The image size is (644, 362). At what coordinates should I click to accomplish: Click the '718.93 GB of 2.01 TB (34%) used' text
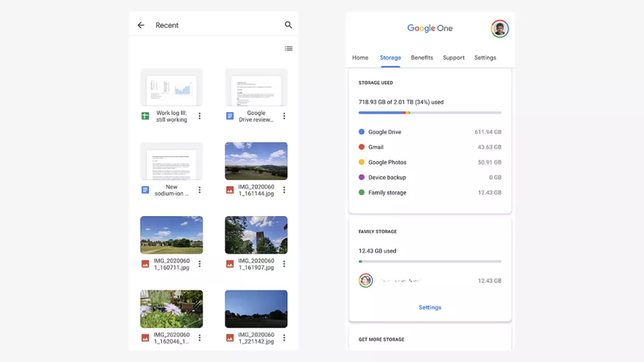(x=401, y=102)
